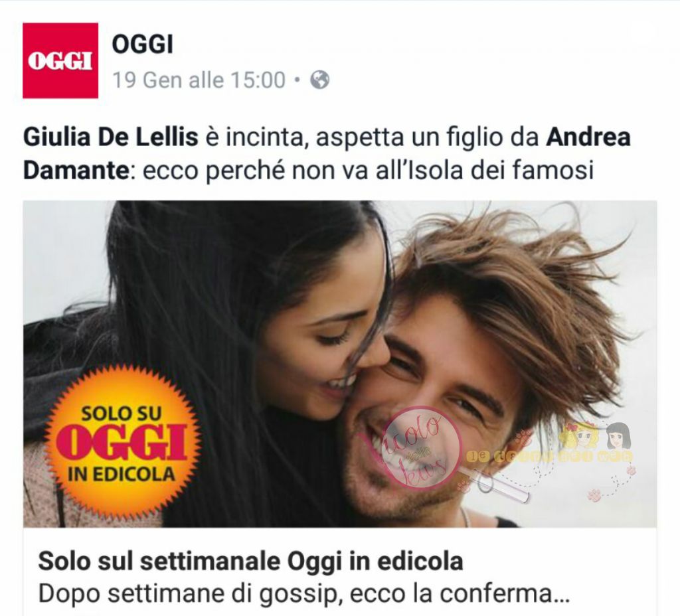Viewport: 680px width, 616px height.
Task: Click the blonde cartoon girl watermark
Action: click(x=578, y=437)
